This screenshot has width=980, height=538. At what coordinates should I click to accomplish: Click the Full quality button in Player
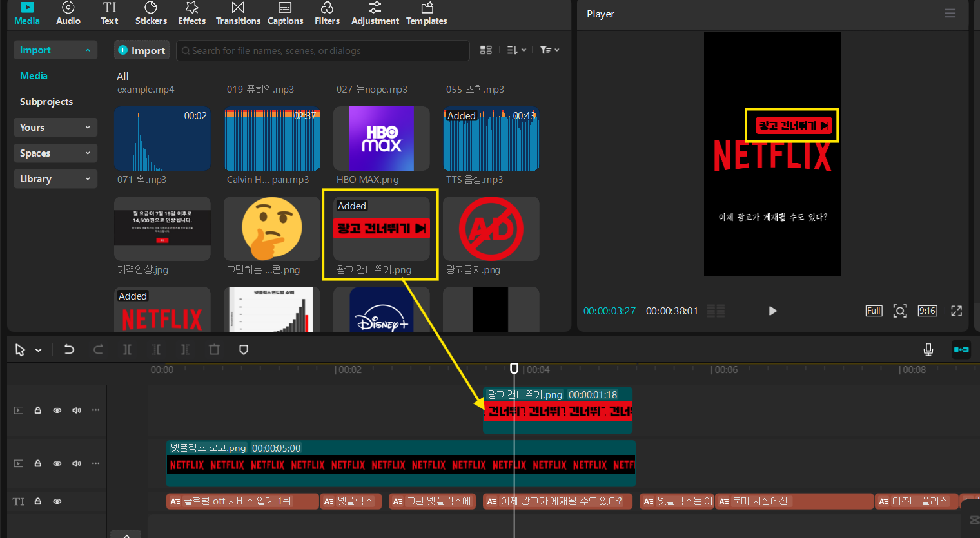pyautogui.click(x=874, y=311)
